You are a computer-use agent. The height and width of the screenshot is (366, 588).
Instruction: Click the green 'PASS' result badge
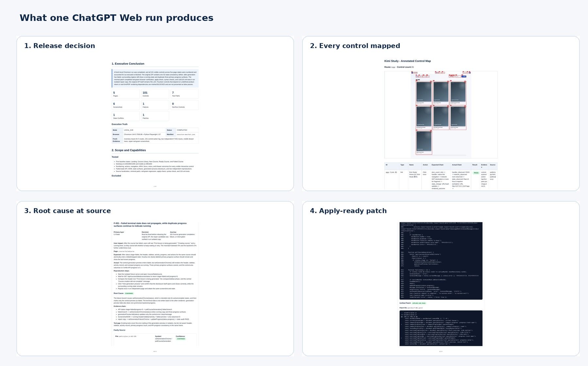[x=476, y=173]
